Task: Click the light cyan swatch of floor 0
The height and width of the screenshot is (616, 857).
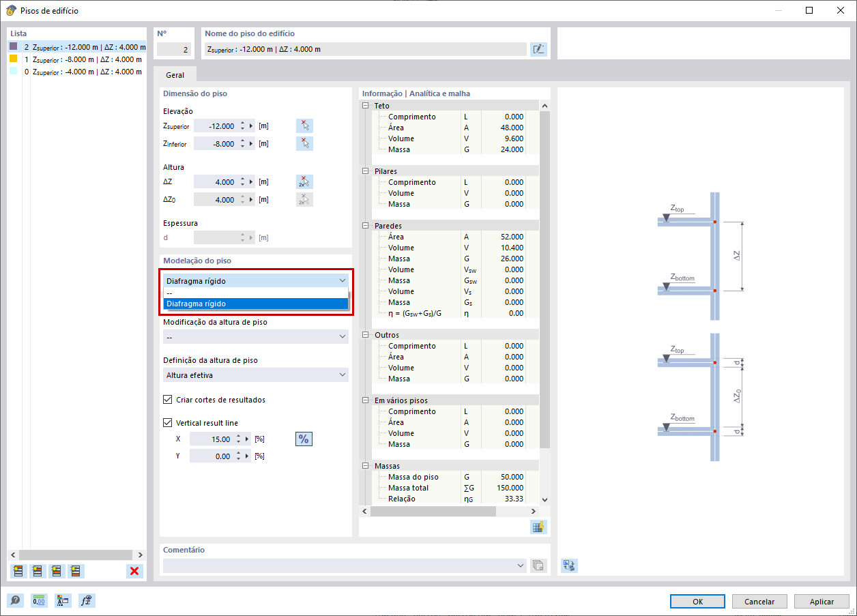Action: click(x=13, y=71)
